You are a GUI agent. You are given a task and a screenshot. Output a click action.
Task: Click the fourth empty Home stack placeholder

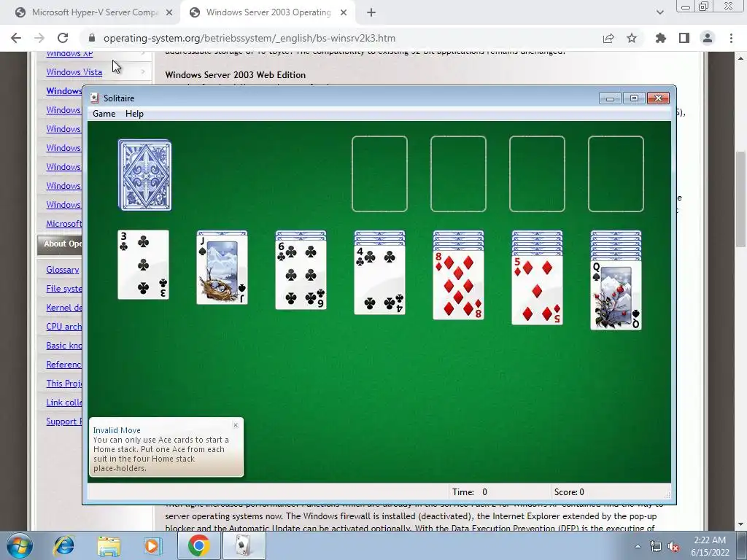click(616, 174)
